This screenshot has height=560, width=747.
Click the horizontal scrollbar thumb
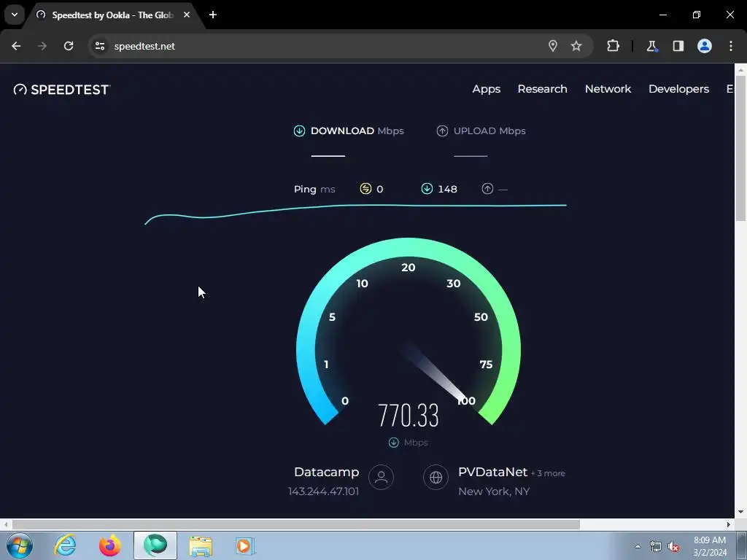coord(296,525)
